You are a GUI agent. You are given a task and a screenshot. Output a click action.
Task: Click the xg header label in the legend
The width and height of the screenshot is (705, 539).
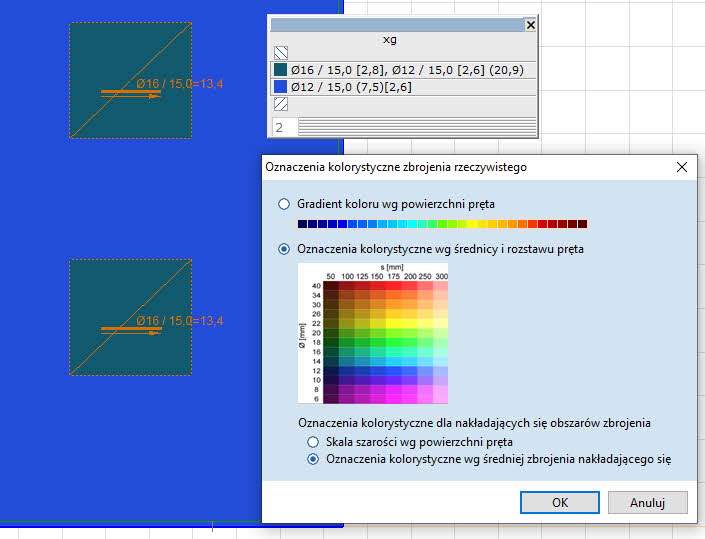[390, 40]
